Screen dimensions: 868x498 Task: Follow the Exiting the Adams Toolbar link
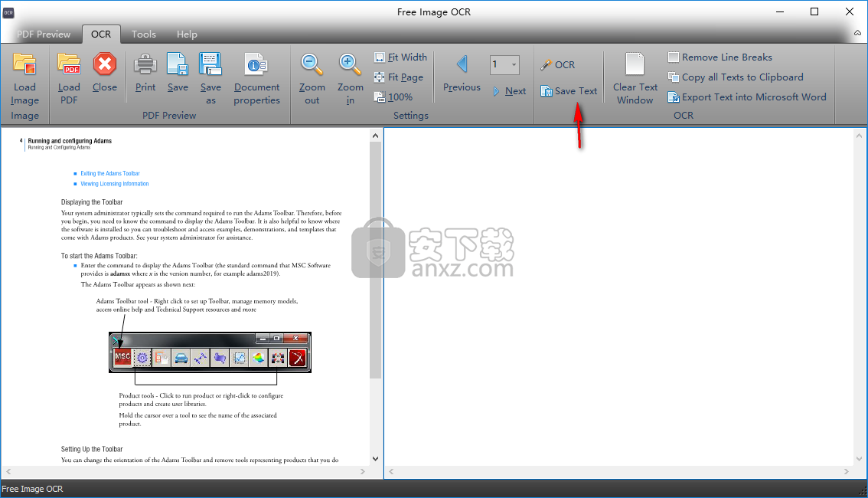click(x=110, y=173)
